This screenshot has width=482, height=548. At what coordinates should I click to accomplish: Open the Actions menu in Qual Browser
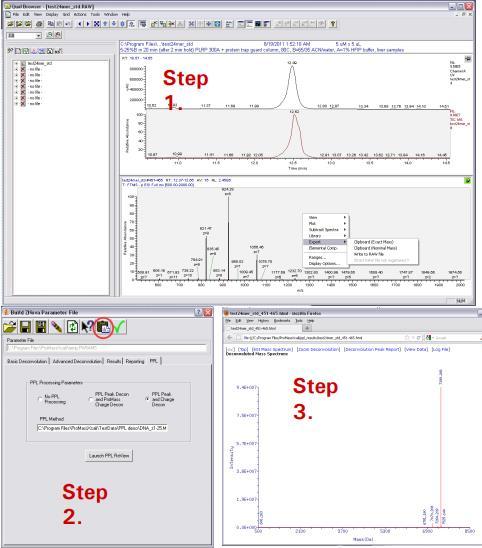[x=80, y=14]
